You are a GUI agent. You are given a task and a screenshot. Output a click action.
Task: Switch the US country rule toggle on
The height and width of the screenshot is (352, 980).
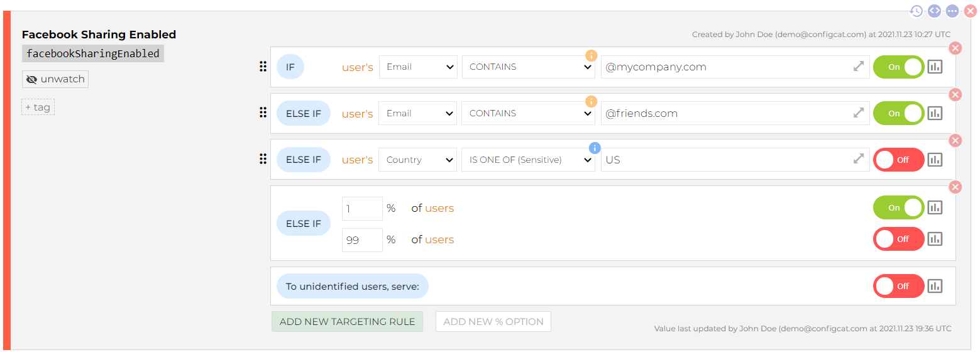coord(898,160)
